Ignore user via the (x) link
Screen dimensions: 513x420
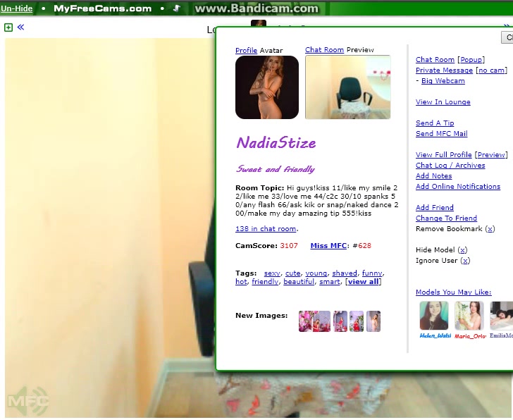(465, 261)
